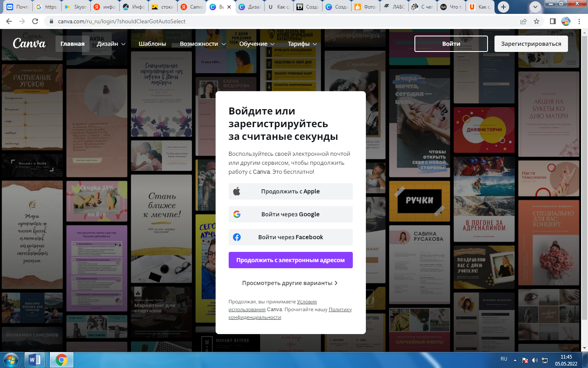Open the Главная menu item
The height and width of the screenshot is (368, 588).
pyautogui.click(x=72, y=44)
